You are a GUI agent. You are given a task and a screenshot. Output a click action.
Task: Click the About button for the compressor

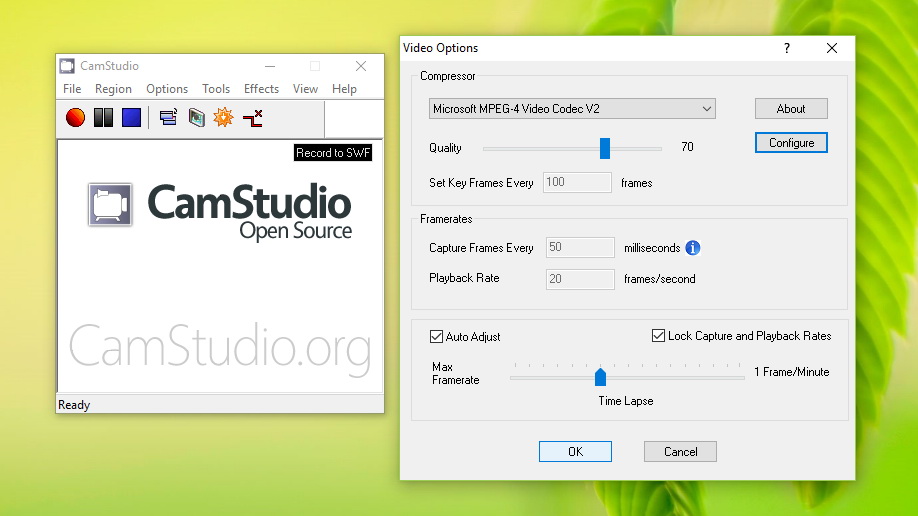point(791,109)
